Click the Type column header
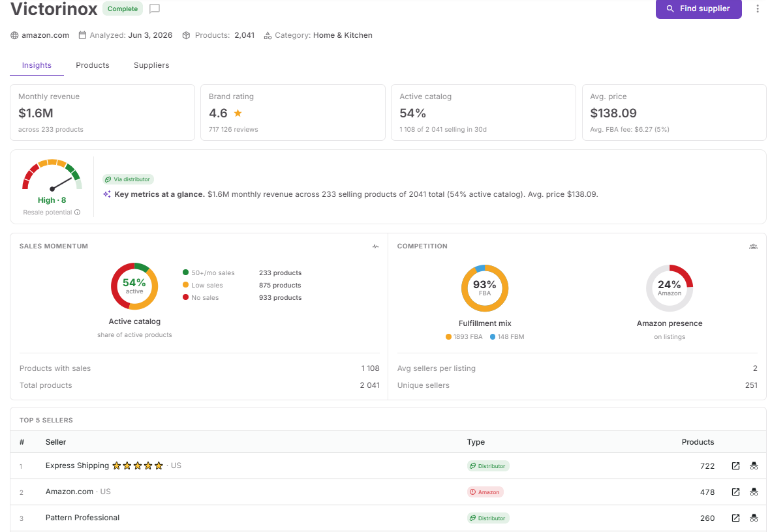 tap(476, 441)
